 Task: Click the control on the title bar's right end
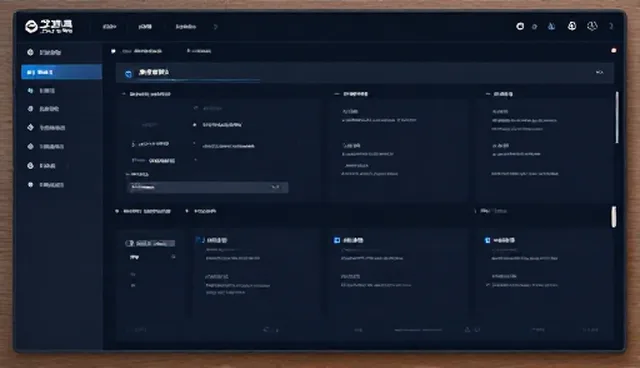(x=599, y=72)
